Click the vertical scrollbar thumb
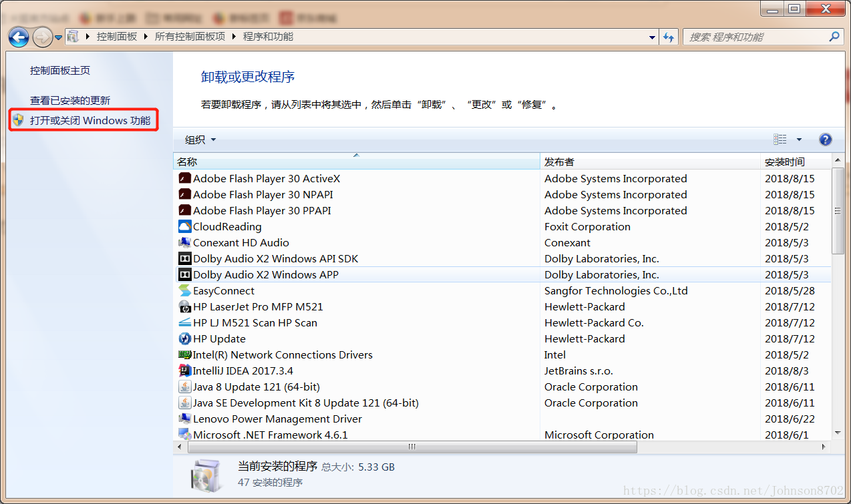This screenshot has width=851, height=504. [x=838, y=211]
